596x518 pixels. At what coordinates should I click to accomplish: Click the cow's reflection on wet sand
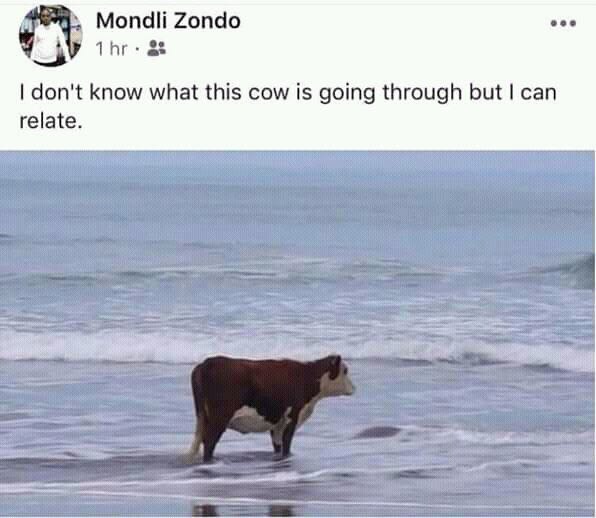click(x=243, y=509)
